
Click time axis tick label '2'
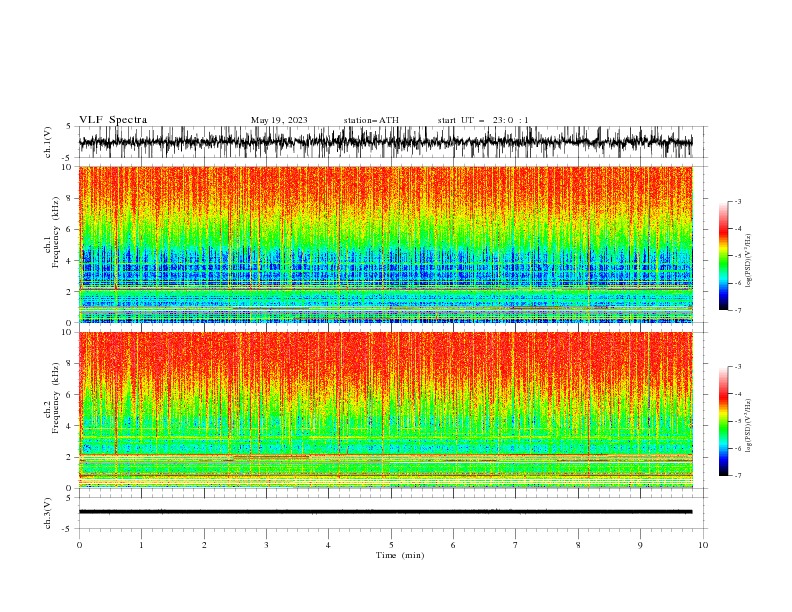tap(204, 545)
